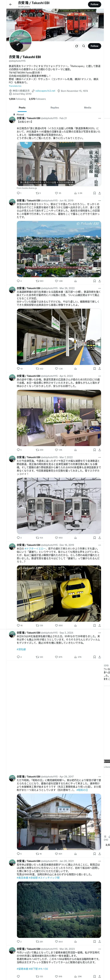Open Grok profile summary icon
Screen dimensions: 110x980
pyautogui.click(x=76, y=46)
